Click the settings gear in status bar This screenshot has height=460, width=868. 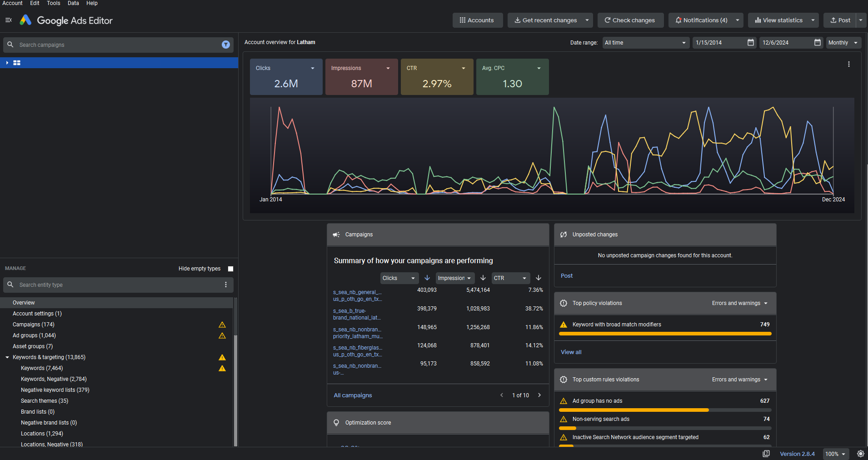point(860,454)
